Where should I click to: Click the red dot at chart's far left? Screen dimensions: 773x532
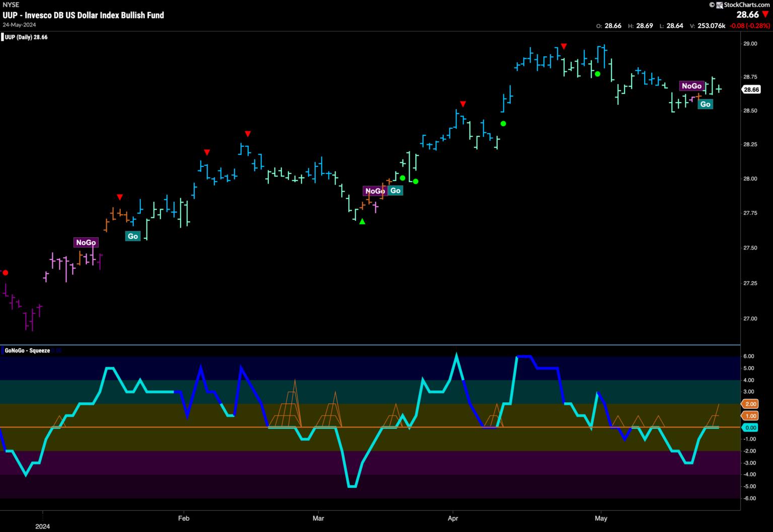[6, 273]
